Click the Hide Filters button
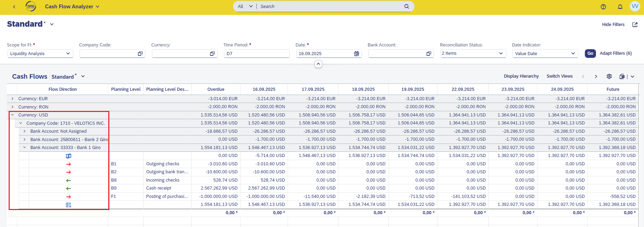Viewport: 644px width, 227px height. (613, 25)
